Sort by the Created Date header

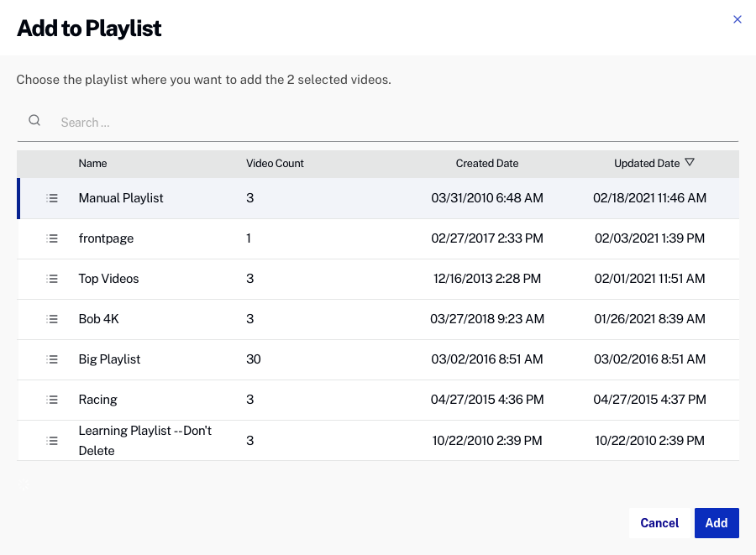click(486, 164)
